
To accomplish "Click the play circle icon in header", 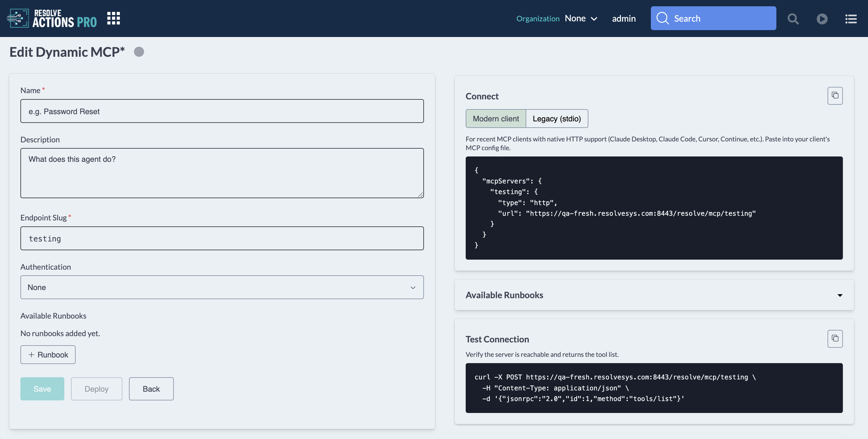I will coord(822,19).
